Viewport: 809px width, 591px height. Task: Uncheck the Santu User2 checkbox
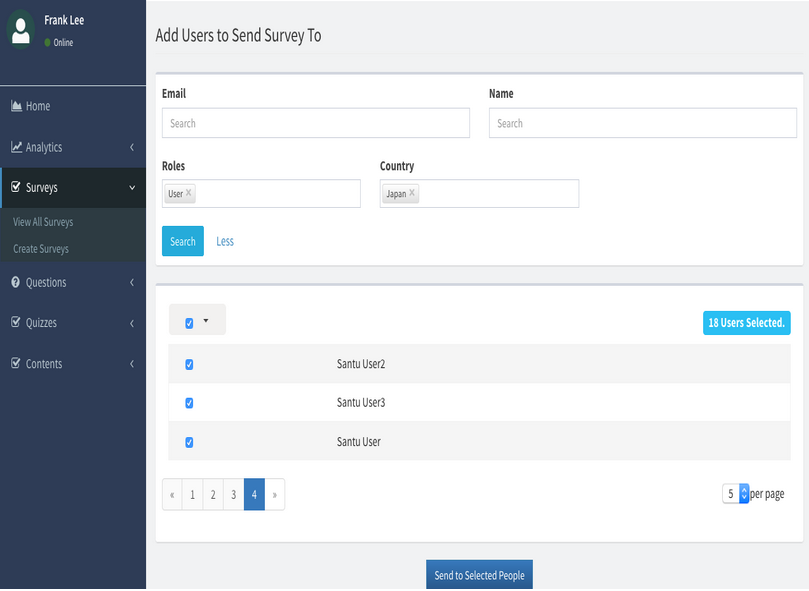coord(189,365)
